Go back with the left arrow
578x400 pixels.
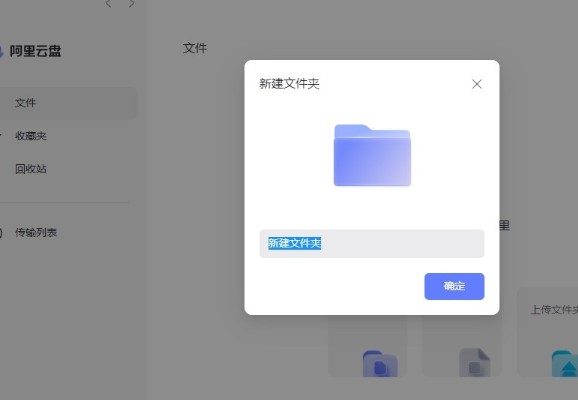point(108,4)
